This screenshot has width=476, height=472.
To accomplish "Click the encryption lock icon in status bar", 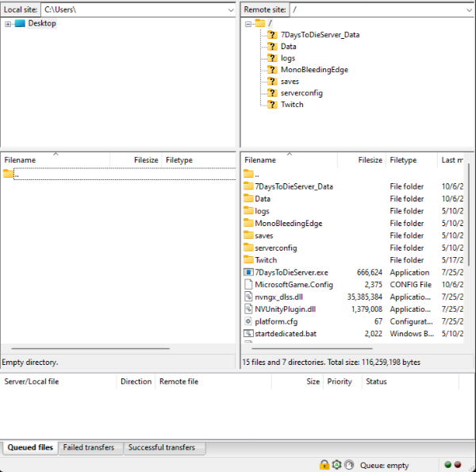I will 324,465.
